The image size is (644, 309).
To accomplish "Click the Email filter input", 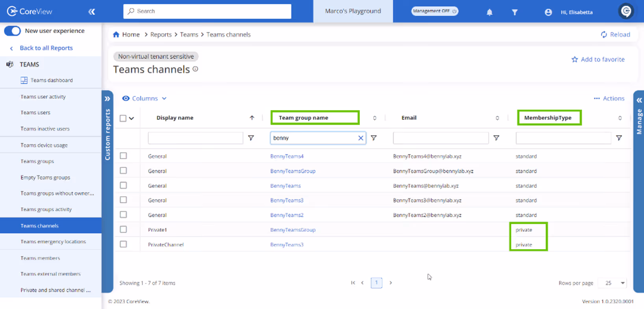I will tap(440, 138).
